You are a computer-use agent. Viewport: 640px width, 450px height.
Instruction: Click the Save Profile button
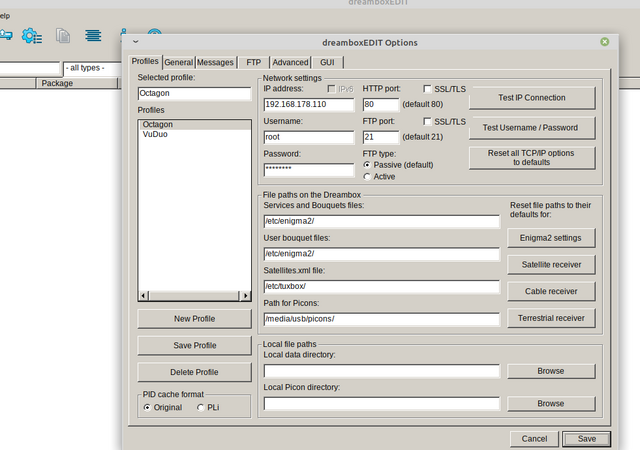pos(194,345)
